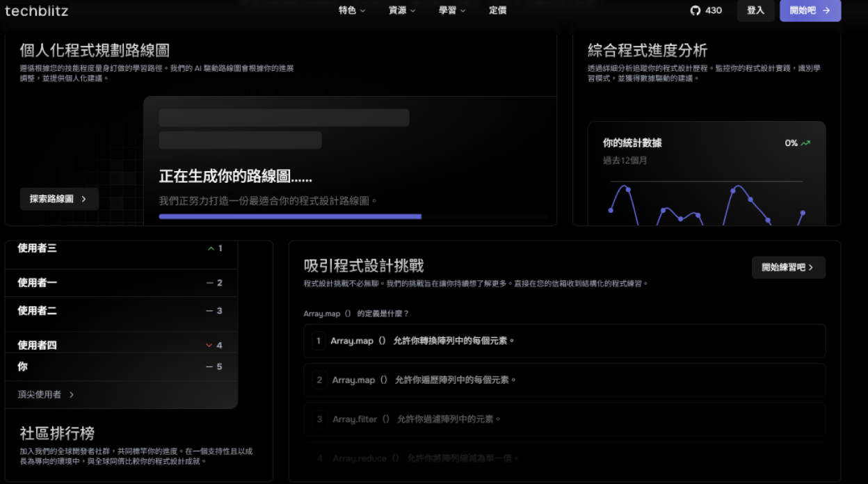
Task: Click the arrow icon in 開始吧 button
Action: 826,10
